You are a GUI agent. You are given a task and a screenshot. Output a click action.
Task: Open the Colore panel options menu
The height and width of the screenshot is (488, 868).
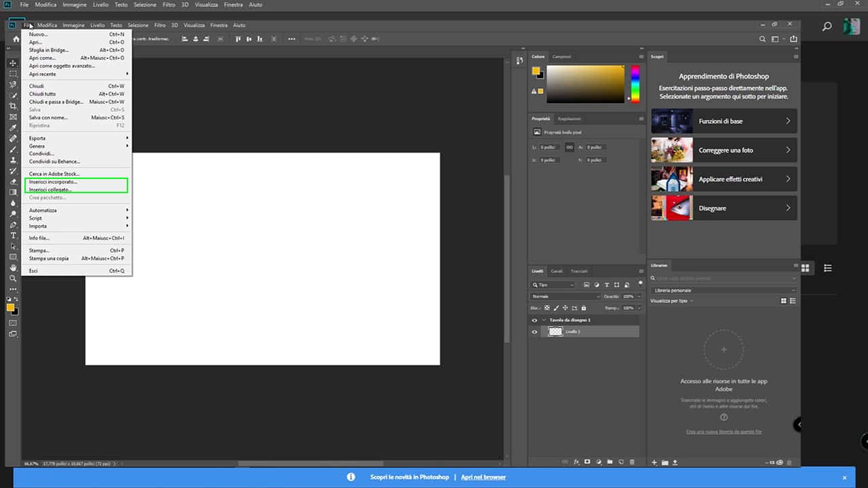point(641,56)
